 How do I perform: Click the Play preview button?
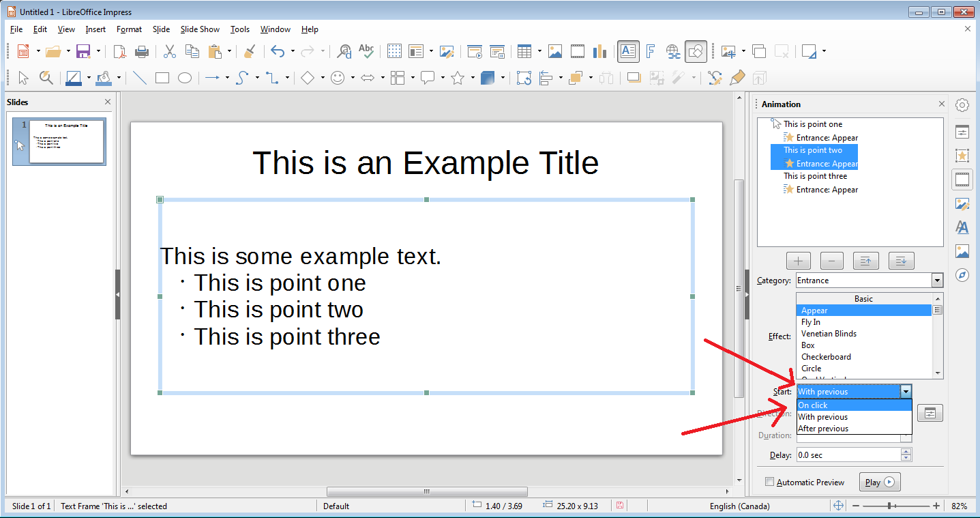(x=880, y=482)
